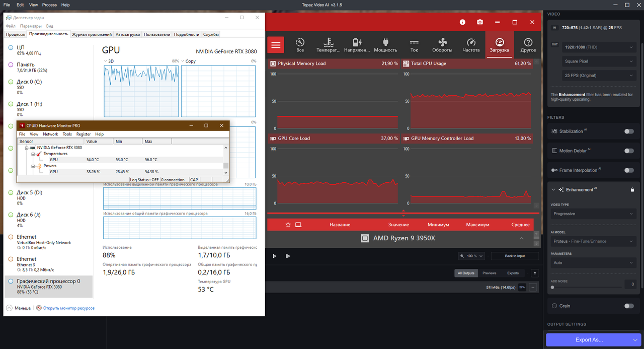Click the laptop icon in the red table header
This screenshot has height=349, width=644.
click(x=298, y=225)
